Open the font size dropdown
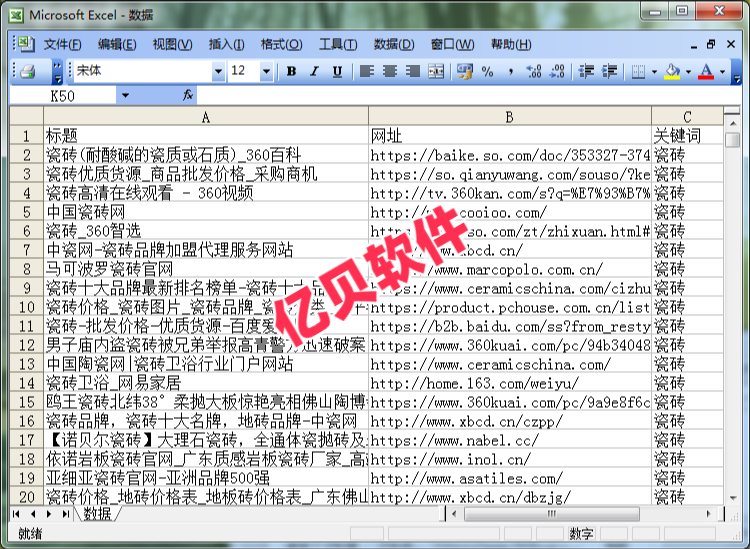Screen dimensions: 750x549 (x=266, y=72)
